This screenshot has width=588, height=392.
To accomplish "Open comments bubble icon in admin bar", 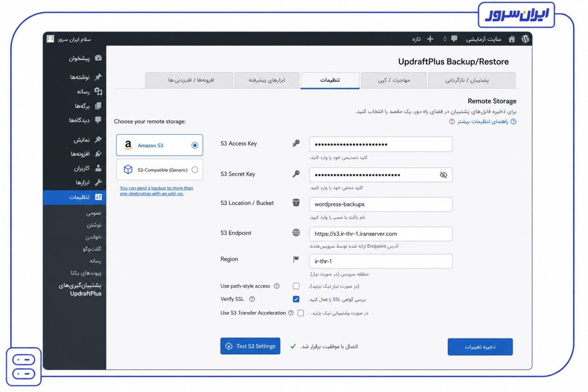I will [454, 39].
